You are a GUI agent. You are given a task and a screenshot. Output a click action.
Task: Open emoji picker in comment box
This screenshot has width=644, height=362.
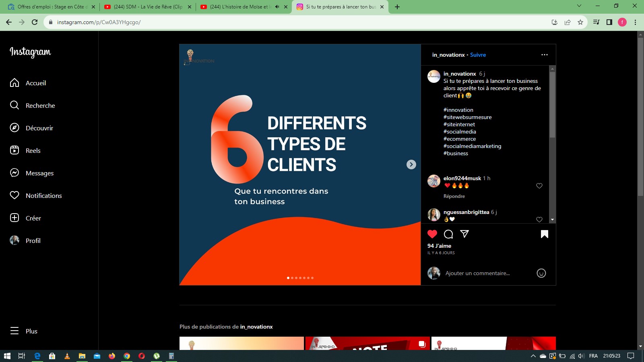(541, 274)
